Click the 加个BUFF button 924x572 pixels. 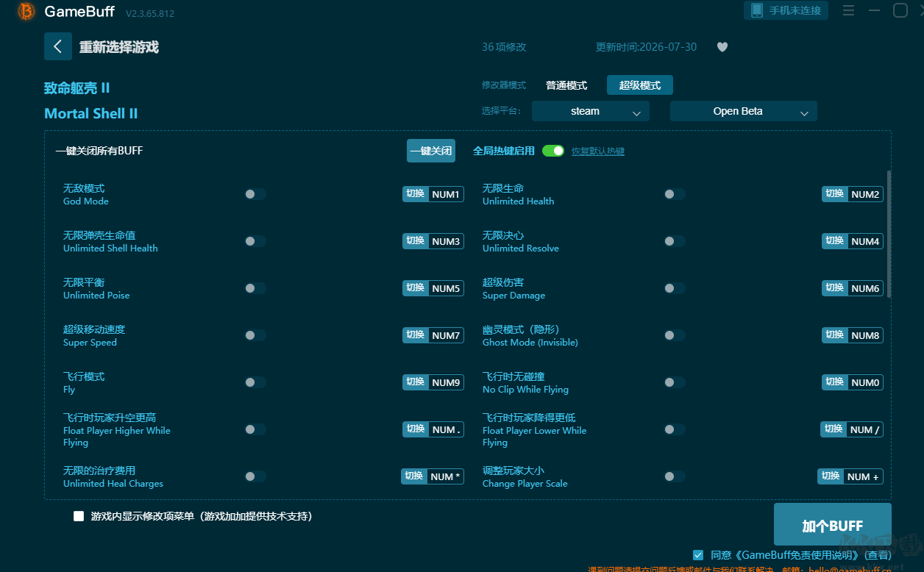click(x=833, y=525)
